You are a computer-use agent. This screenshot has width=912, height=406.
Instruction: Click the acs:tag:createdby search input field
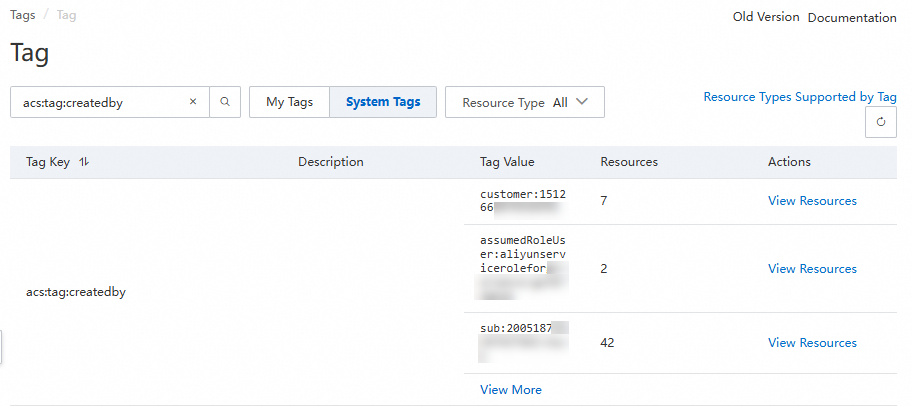pos(100,102)
